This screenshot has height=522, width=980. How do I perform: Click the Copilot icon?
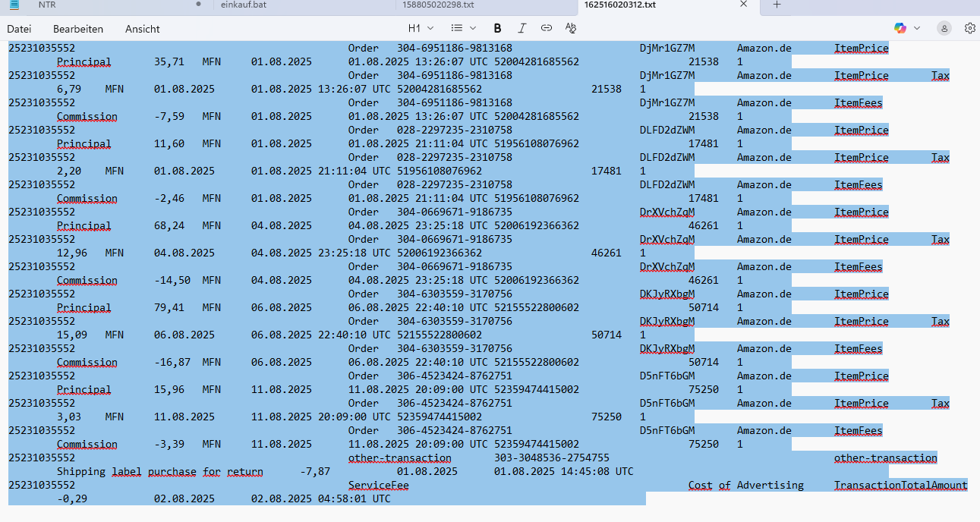pos(900,28)
